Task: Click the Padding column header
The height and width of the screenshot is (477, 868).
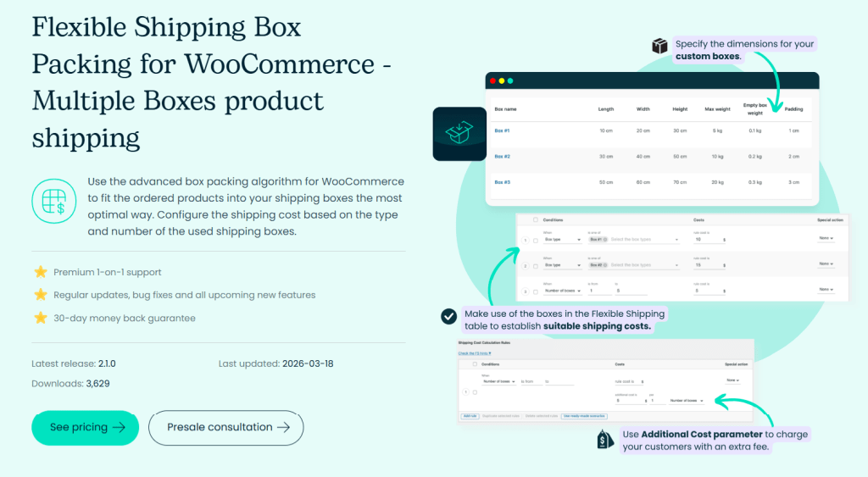Action: 793,109
